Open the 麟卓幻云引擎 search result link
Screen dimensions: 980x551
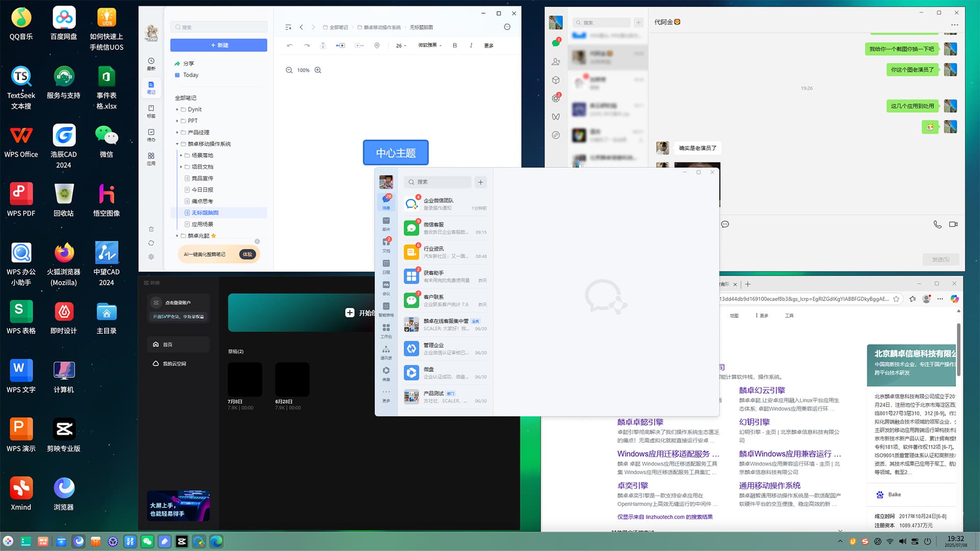[x=762, y=390]
